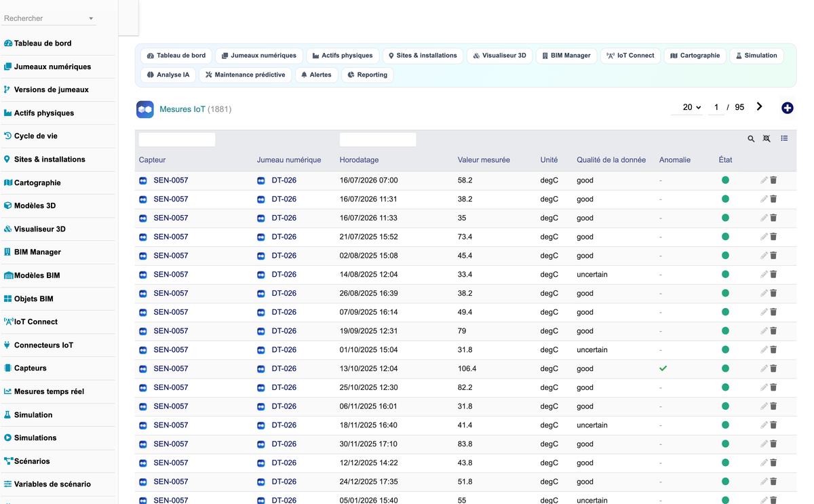Open SEN-0057 link in the 16/07/2026 11:33 row
The image size is (814, 504).
pos(171,218)
